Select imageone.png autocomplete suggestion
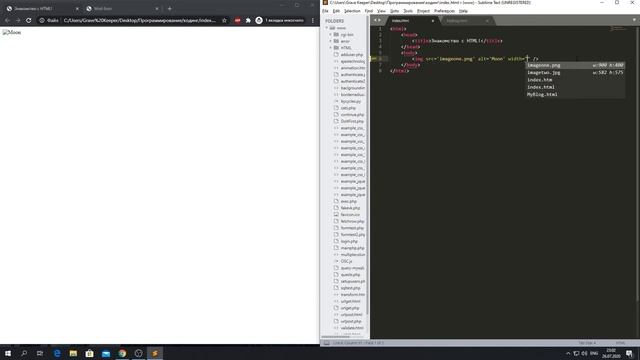640x360 pixels. [x=575, y=65]
